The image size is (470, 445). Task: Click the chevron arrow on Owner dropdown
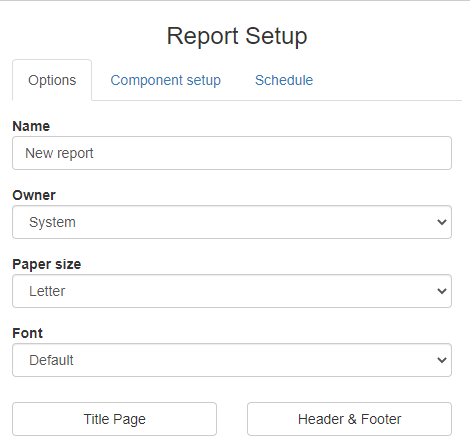tap(442, 222)
